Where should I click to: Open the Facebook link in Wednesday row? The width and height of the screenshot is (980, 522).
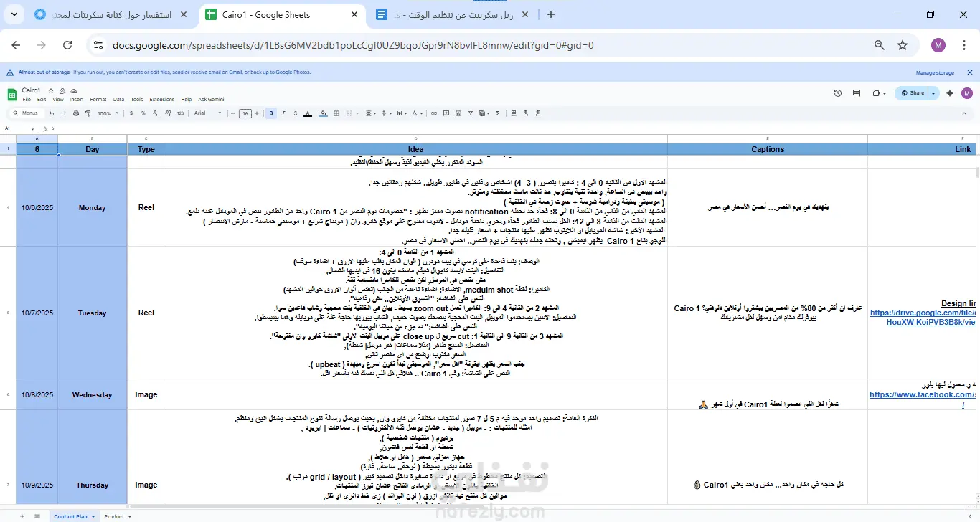point(923,394)
